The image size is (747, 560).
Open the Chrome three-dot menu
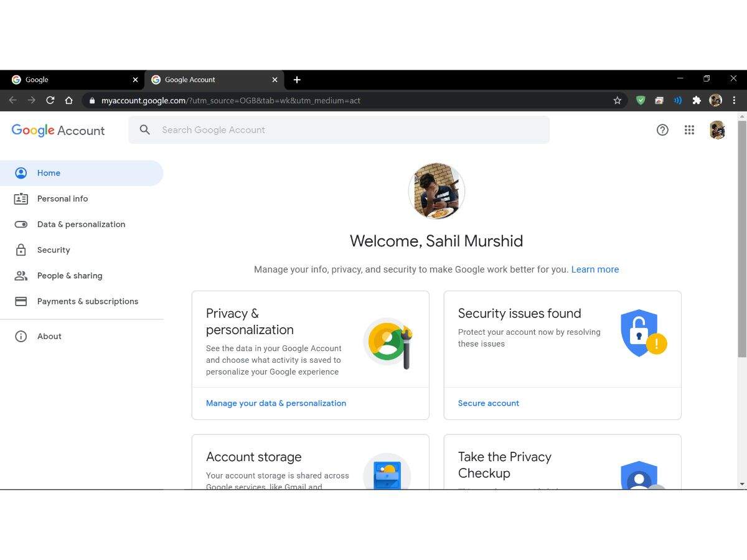[x=734, y=100]
